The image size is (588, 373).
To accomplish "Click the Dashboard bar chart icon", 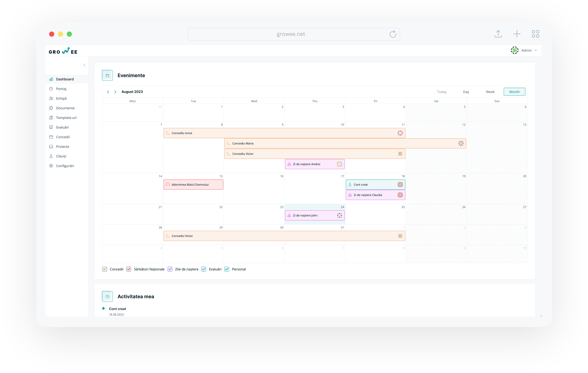I will (x=51, y=79).
